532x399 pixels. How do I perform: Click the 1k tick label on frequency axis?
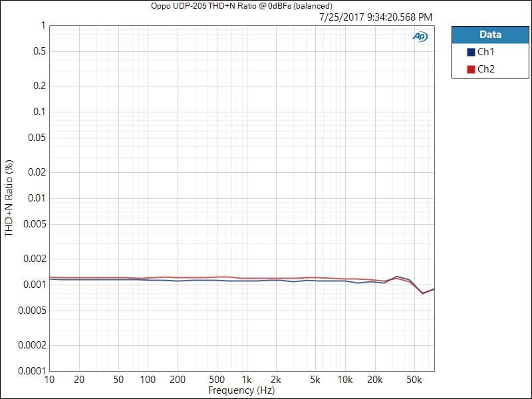pyautogui.click(x=247, y=380)
